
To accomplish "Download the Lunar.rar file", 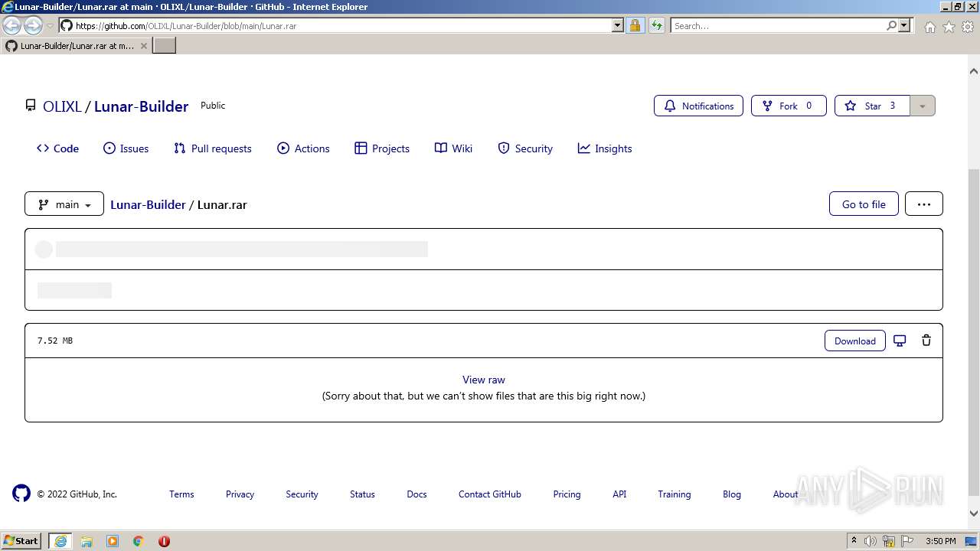I will tap(855, 341).
